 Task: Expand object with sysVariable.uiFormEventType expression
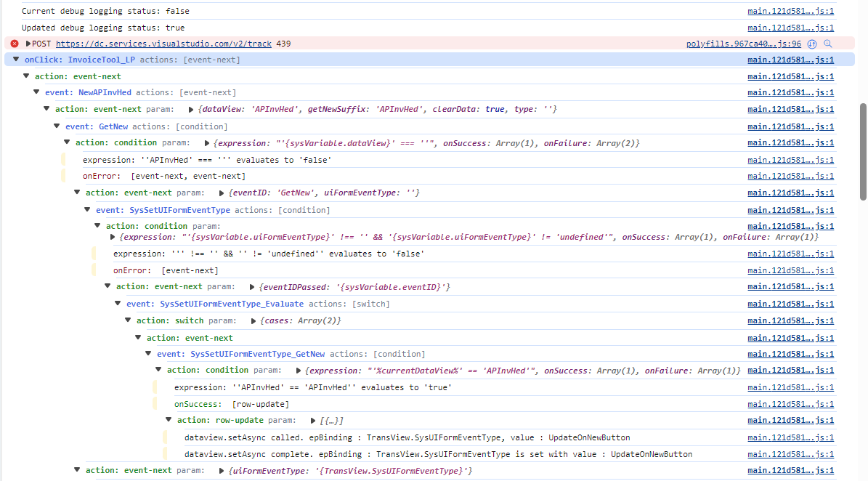click(113, 237)
